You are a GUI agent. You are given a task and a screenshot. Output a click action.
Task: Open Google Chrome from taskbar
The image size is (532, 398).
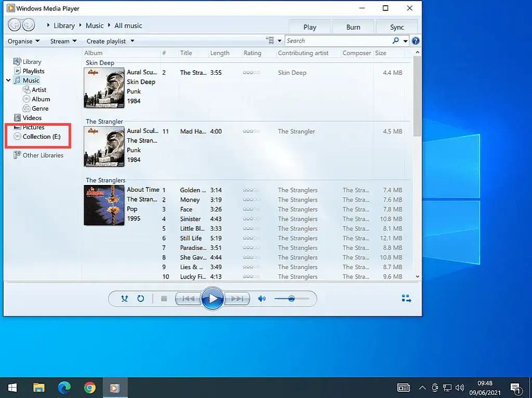90,388
